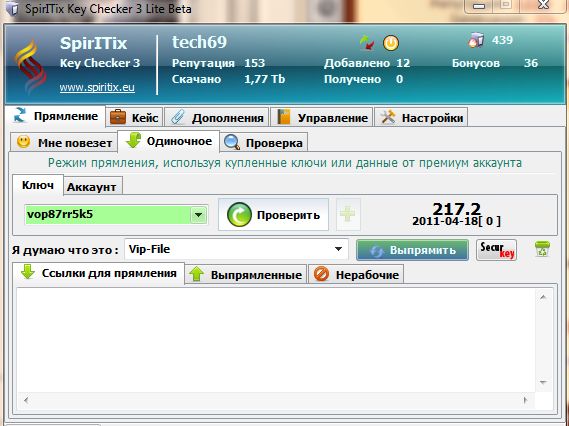The image size is (569, 426).
Task: Click the green recycle bin icon
Action: 542,249
